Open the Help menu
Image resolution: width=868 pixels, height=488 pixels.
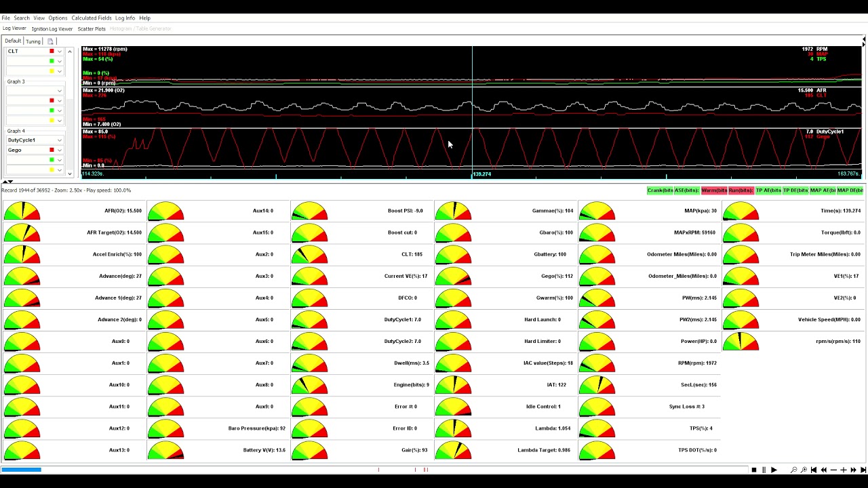(x=144, y=18)
